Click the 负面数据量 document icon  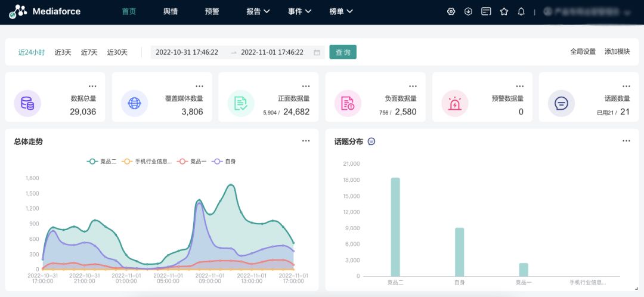348,104
